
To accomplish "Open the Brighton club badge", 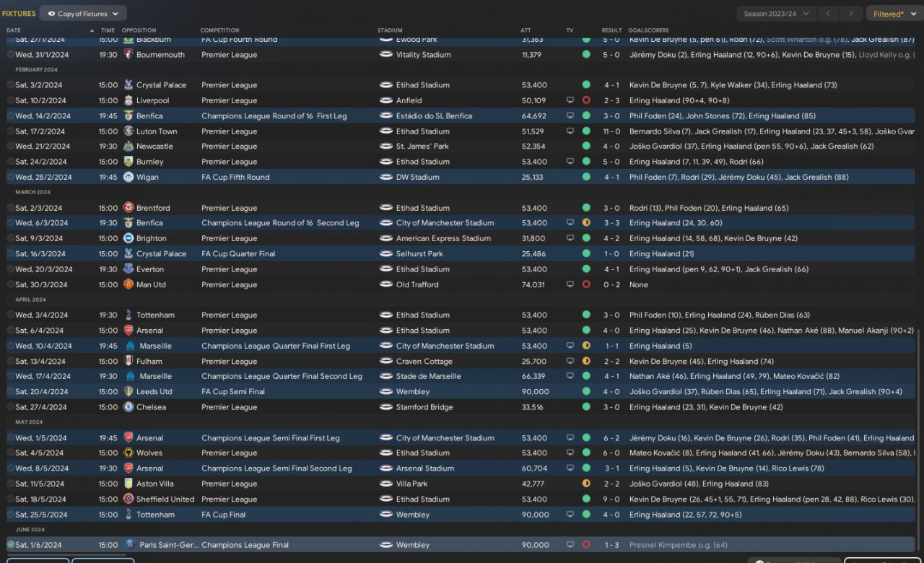I will [x=128, y=238].
